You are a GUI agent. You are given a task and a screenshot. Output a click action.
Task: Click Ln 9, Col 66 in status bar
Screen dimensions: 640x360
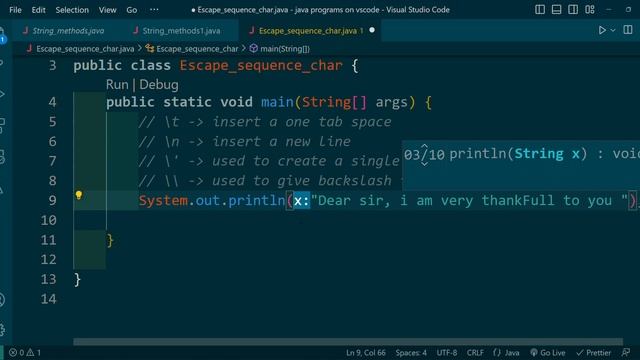coord(366,353)
